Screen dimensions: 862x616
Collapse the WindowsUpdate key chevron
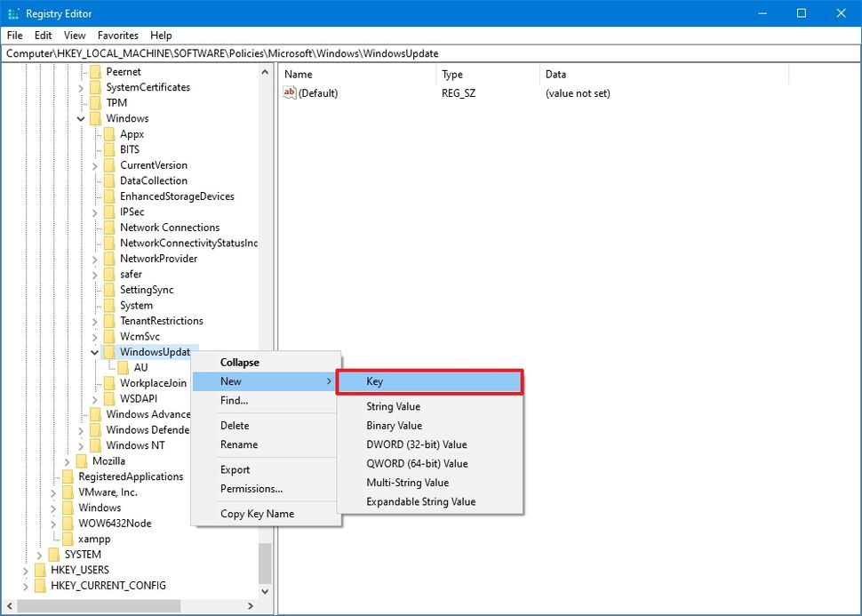(94, 352)
